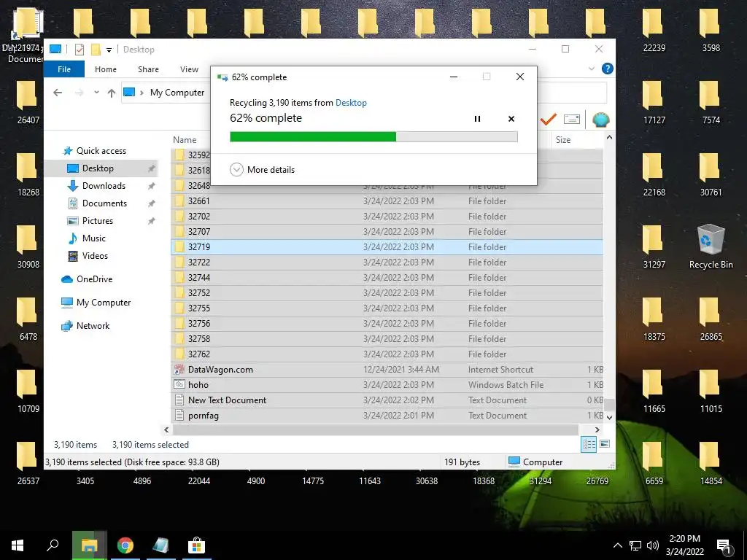Switch to Details view layout button

tap(589, 444)
